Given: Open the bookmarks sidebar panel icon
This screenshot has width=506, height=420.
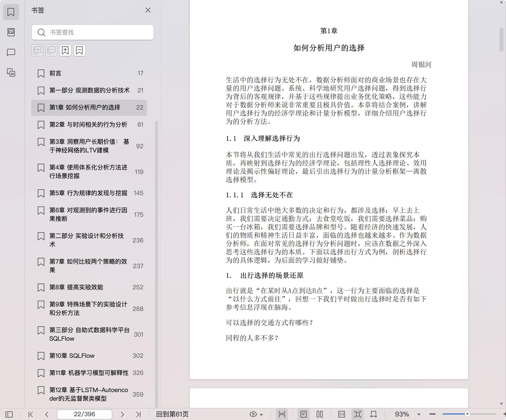Looking at the screenshot, I should click(11, 12).
